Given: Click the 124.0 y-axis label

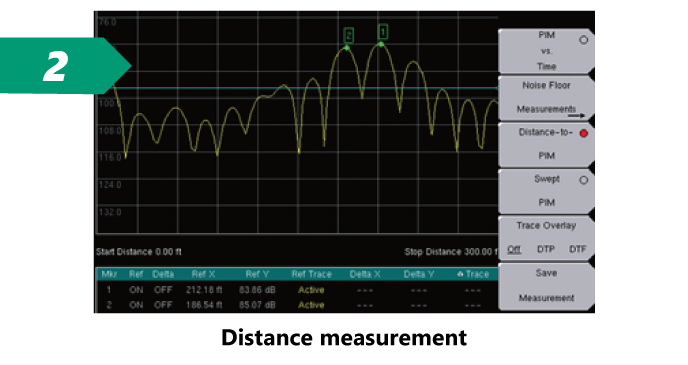Looking at the screenshot, I should pos(110,185).
